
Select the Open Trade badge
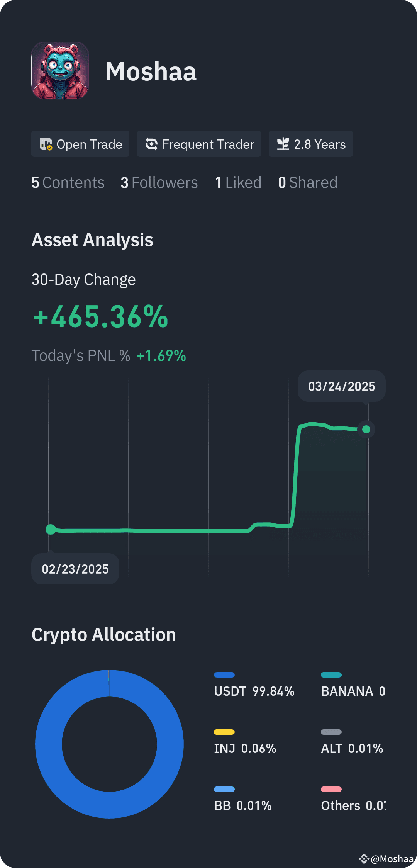click(80, 144)
